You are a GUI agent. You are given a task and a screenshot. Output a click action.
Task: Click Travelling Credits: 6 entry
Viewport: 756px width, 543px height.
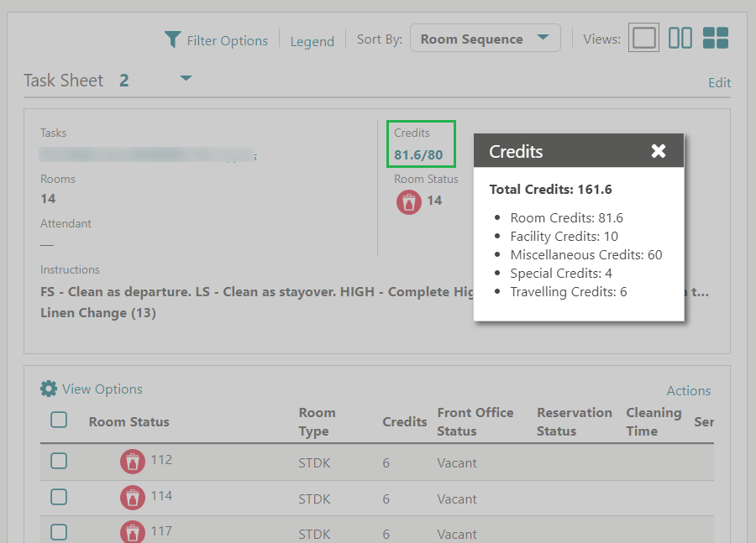point(569,291)
